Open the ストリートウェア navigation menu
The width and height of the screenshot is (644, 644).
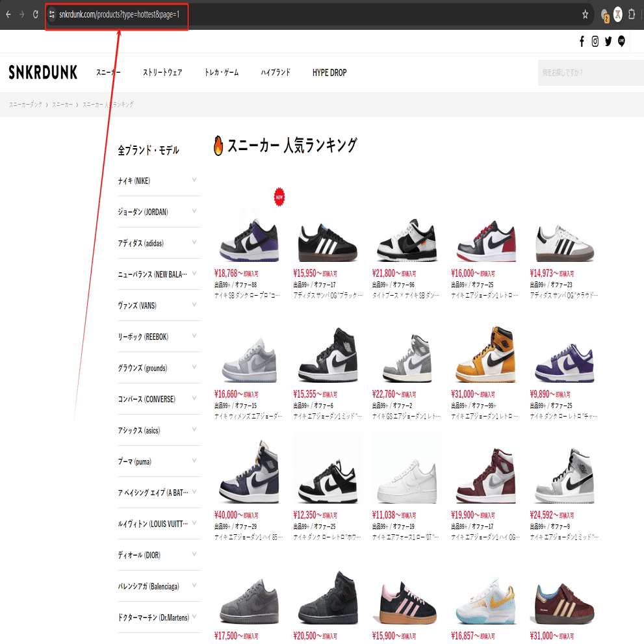pyautogui.click(x=162, y=73)
